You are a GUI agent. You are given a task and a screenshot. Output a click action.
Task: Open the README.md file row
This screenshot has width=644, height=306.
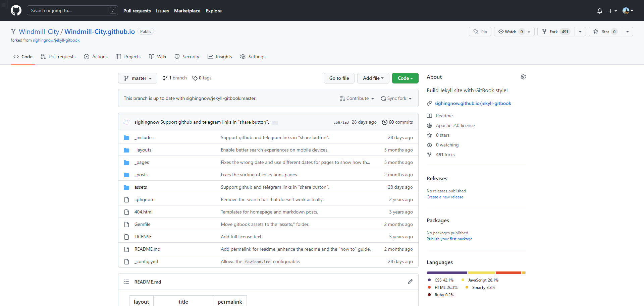click(268, 249)
